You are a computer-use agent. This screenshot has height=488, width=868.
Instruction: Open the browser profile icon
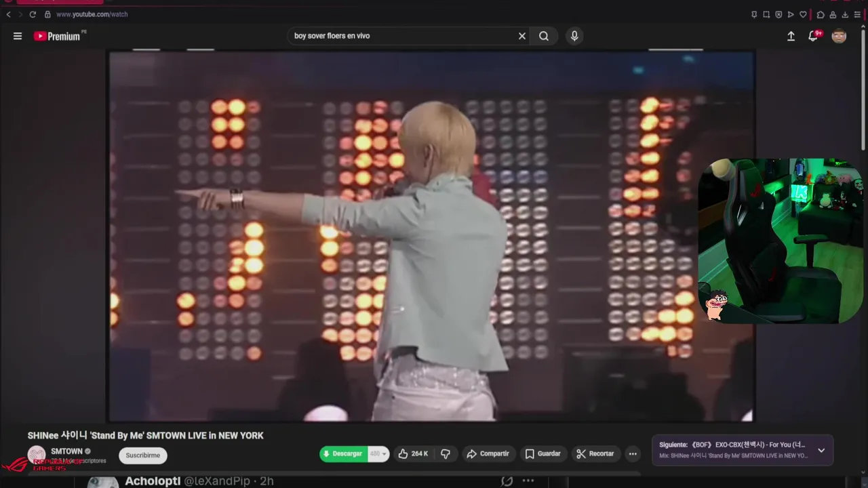833,14
